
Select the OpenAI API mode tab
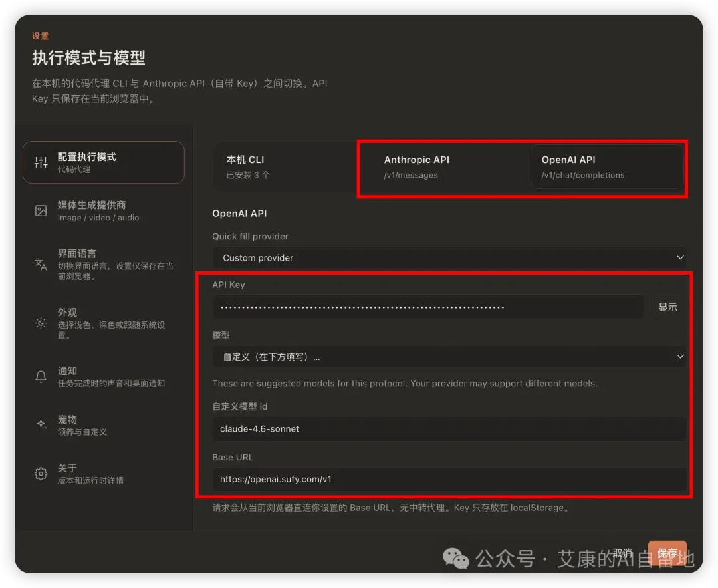pyautogui.click(x=607, y=167)
